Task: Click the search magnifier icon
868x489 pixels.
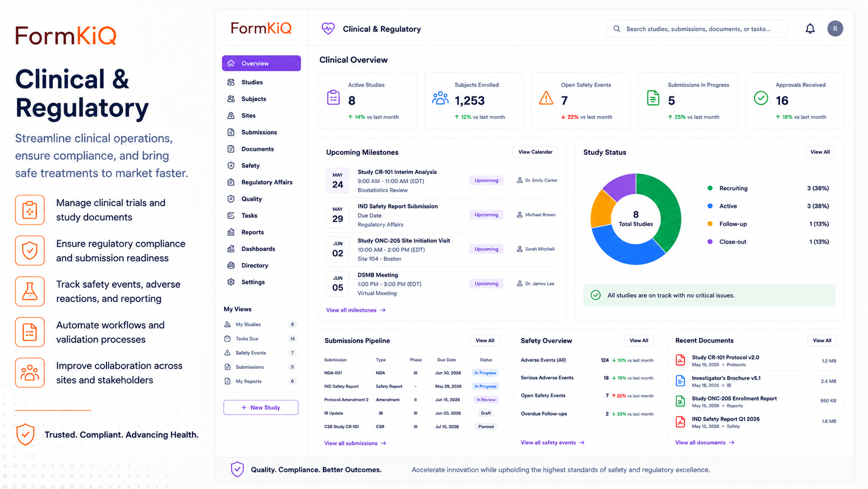Action: 617,29
